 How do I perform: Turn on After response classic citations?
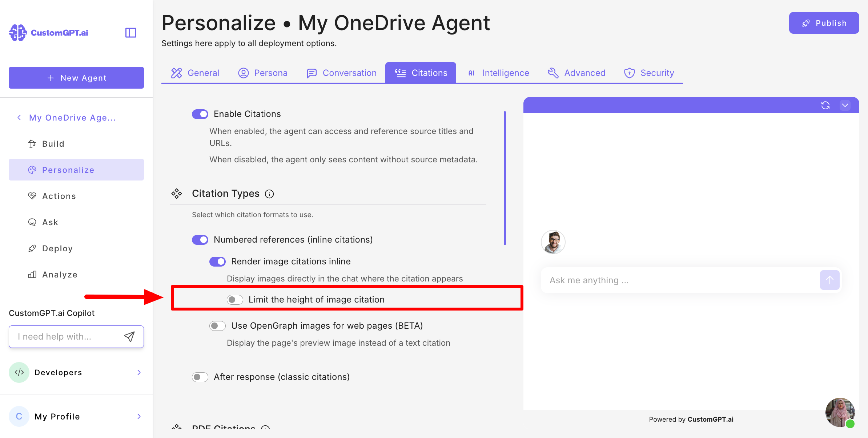[x=200, y=377]
